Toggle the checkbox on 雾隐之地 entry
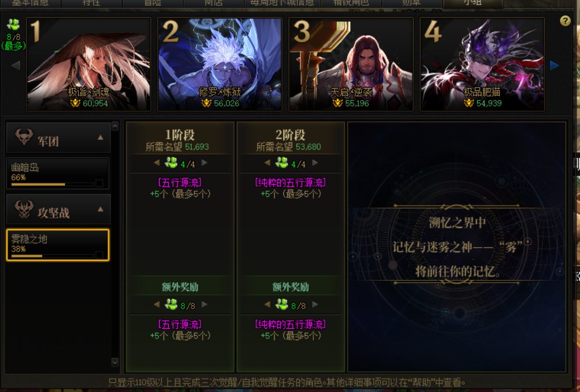580x392 pixels. click(x=99, y=255)
